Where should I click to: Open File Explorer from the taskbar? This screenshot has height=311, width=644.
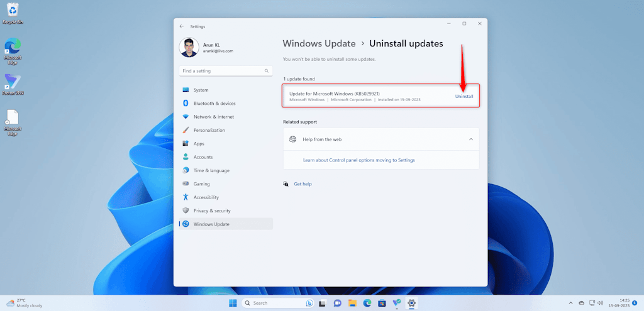click(352, 303)
